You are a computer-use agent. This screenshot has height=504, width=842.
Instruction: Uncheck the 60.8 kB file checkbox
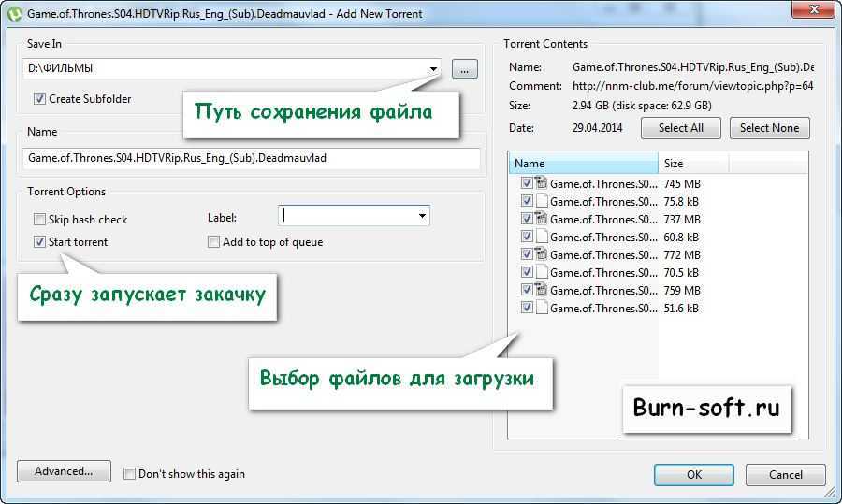[x=527, y=237]
